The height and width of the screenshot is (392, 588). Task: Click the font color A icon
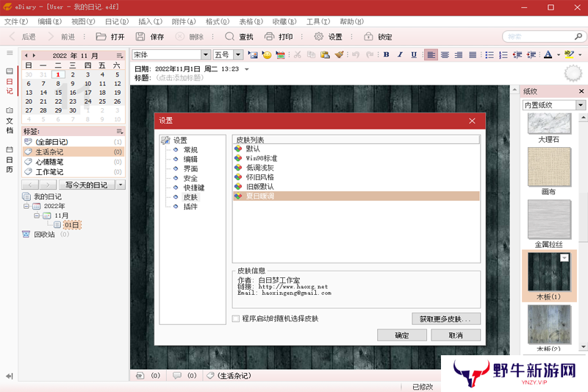(x=548, y=54)
